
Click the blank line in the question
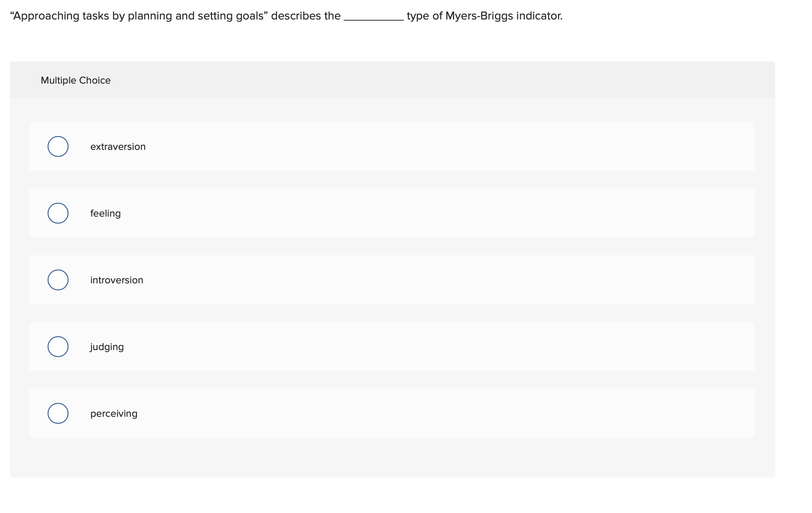pos(373,17)
